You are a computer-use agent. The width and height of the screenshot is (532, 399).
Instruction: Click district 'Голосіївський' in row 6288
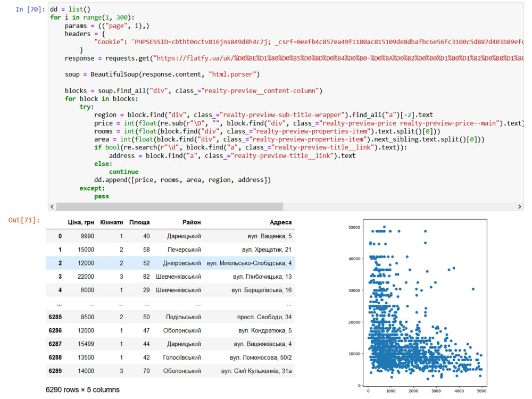[182, 358]
